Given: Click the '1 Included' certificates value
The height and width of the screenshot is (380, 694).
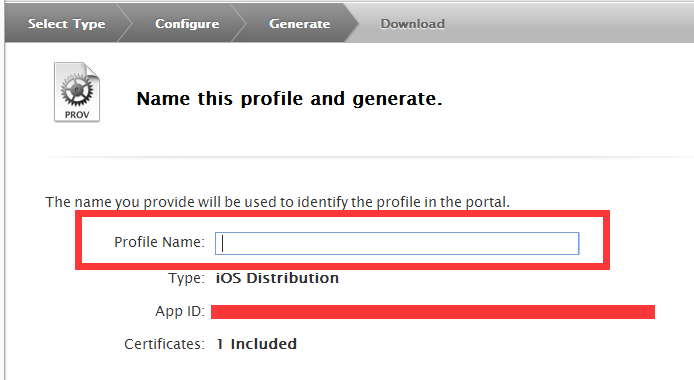Looking at the screenshot, I should pos(257,344).
